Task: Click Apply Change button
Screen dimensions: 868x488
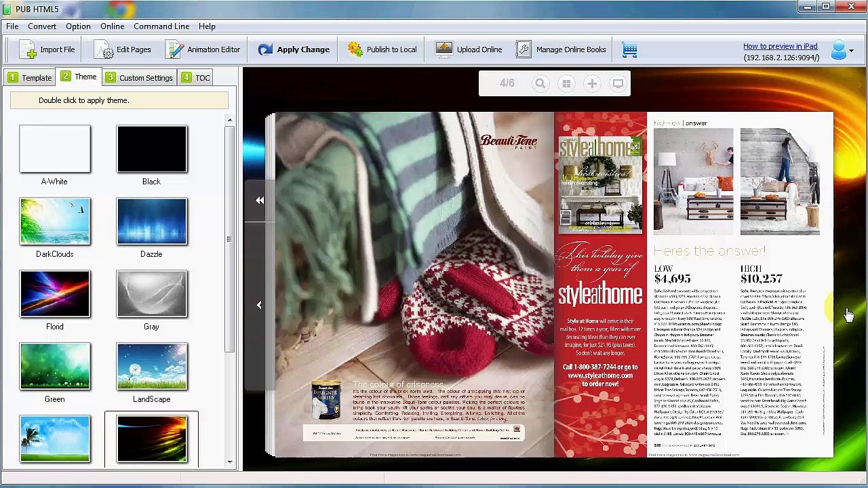Action: (294, 49)
